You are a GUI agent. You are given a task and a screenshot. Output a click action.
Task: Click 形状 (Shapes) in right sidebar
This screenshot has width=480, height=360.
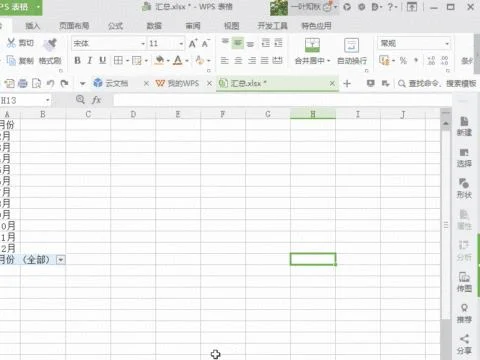(464, 188)
